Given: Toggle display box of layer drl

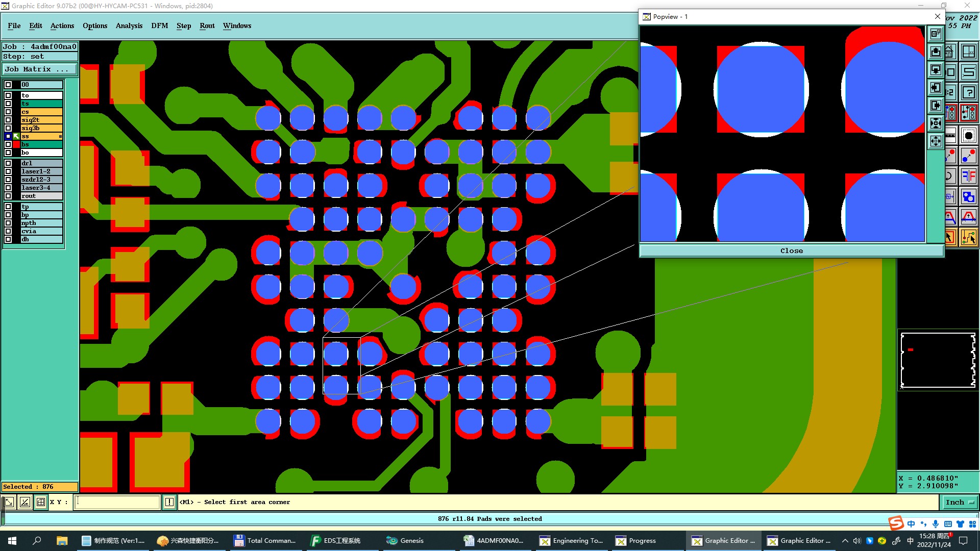Looking at the screenshot, I should pos(8,163).
